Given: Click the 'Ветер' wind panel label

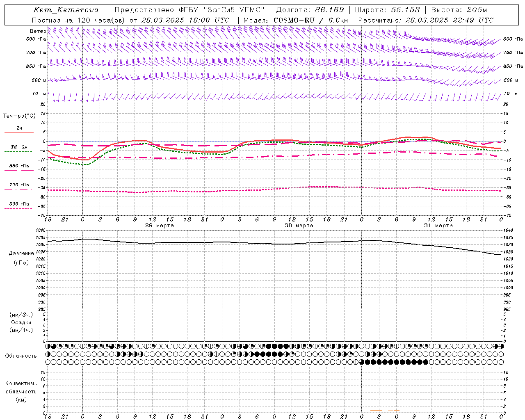Looking at the screenshot, I should pos(38,31).
